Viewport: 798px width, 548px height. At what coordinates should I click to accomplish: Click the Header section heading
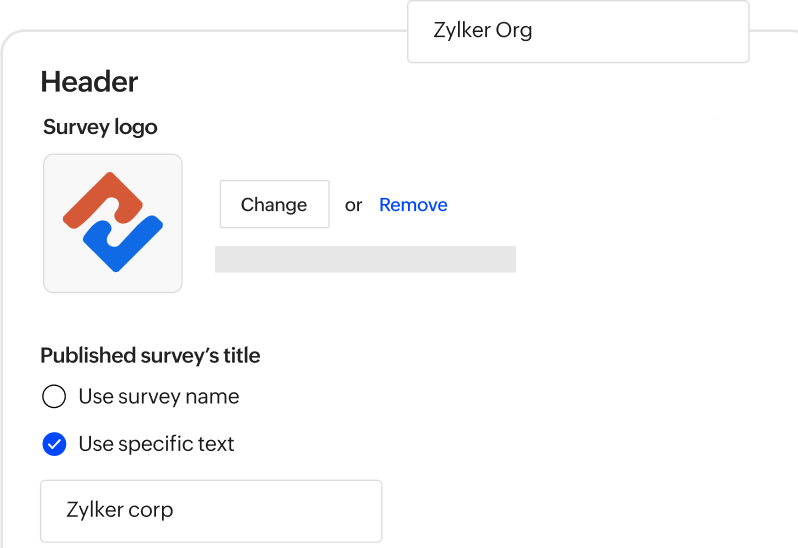(89, 82)
